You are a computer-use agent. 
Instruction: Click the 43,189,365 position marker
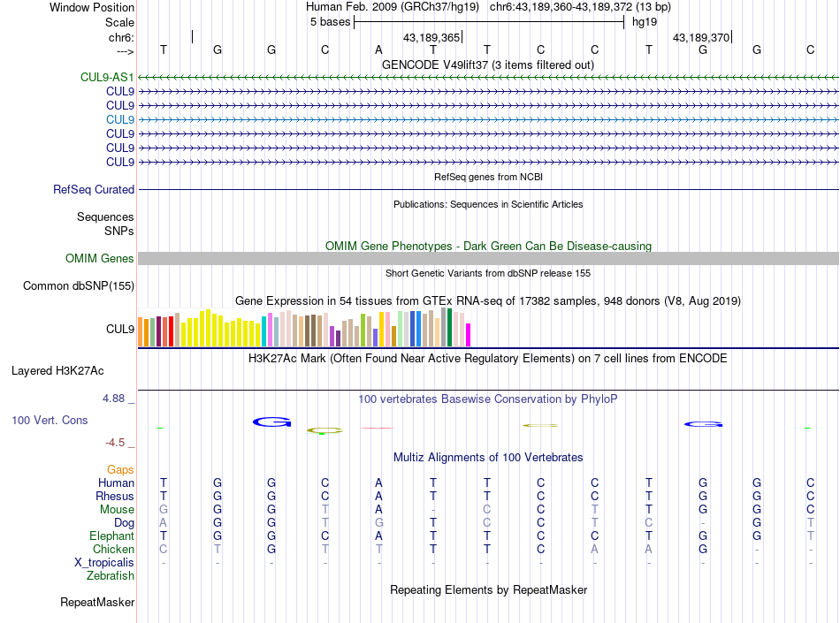pos(432,37)
